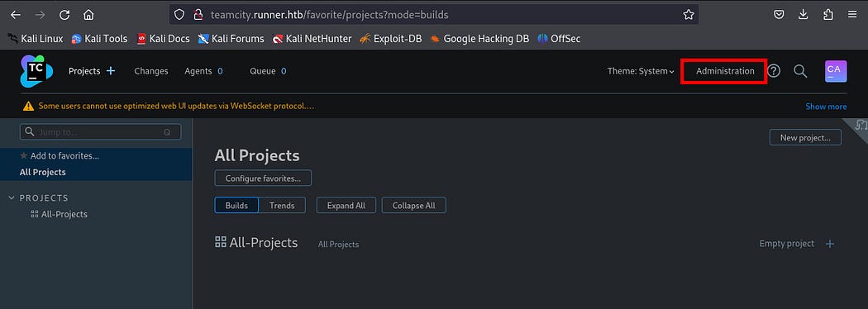Image resolution: width=868 pixels, height=309 pixels.
Task: Open the Queue menu item
Action: point(262,71)
